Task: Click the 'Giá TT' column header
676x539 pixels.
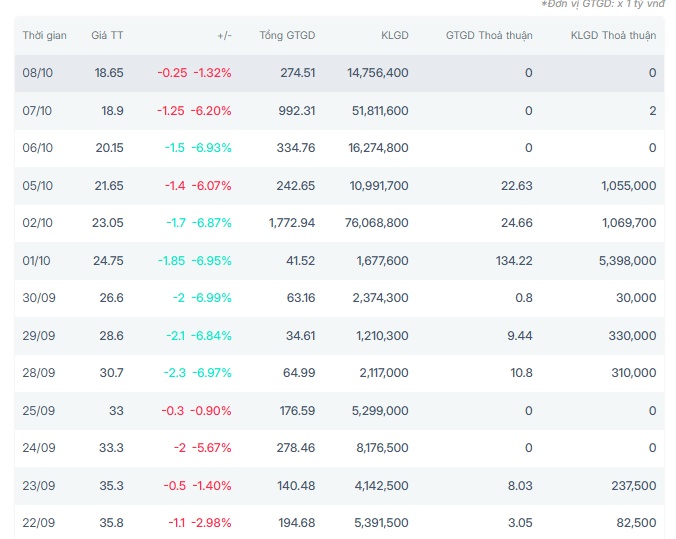Action: [x=107, y=35]
